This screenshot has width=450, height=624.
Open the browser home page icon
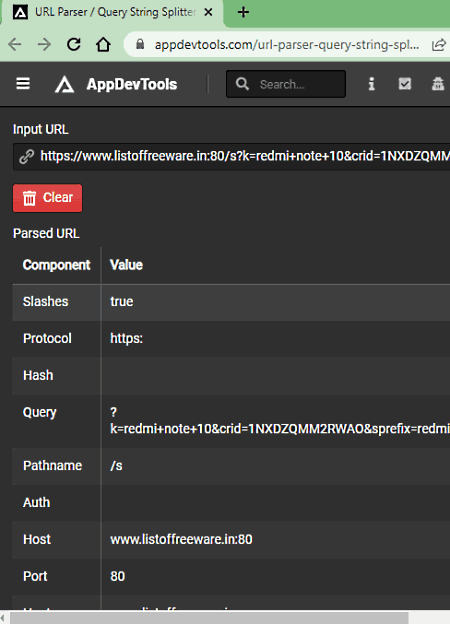tap(103, 44)
